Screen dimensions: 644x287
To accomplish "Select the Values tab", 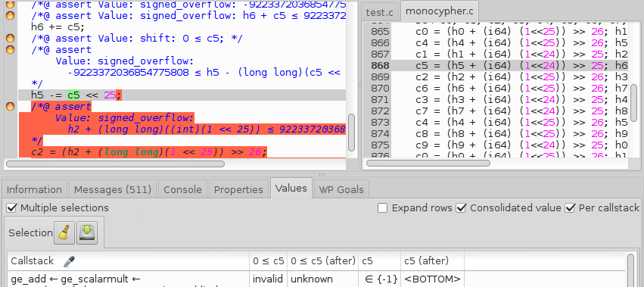I will point(291,189).
